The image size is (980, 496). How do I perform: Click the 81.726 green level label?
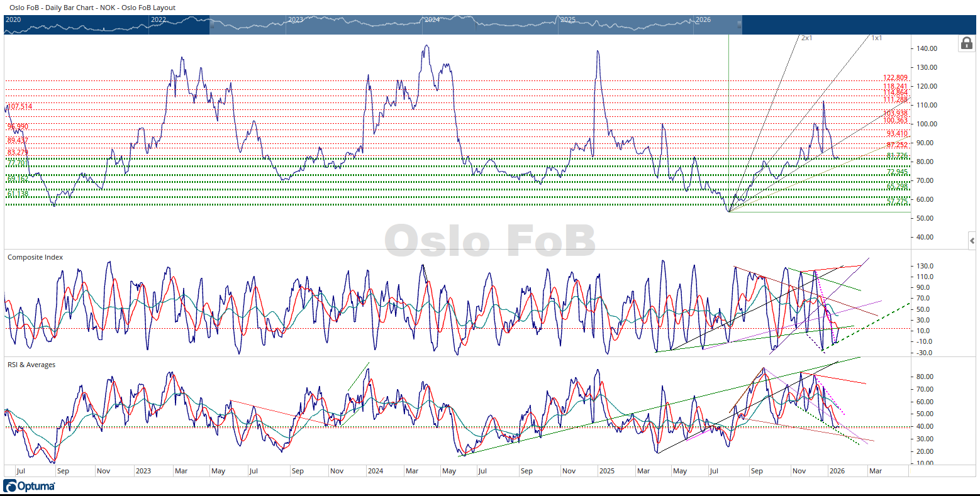(897, 155)
